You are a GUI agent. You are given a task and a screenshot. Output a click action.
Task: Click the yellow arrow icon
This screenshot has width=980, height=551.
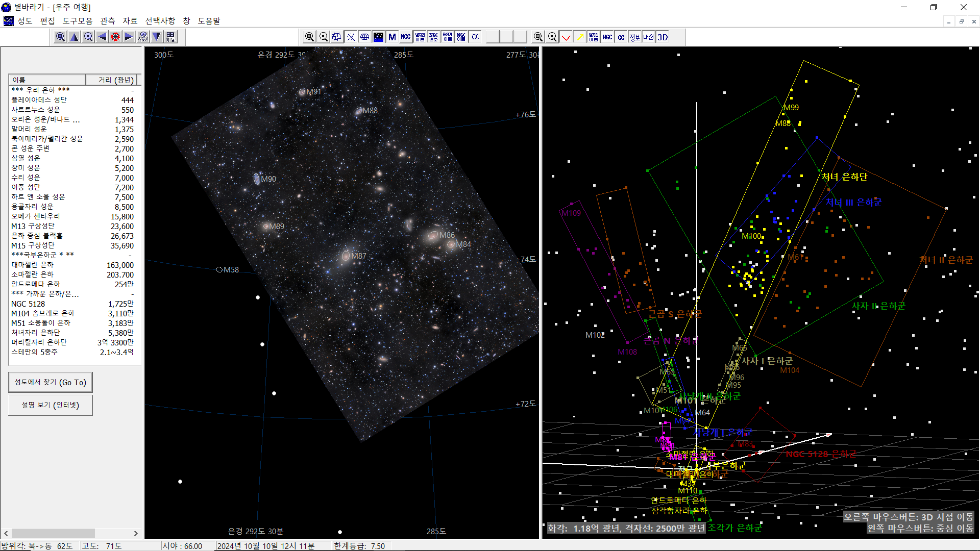pos(579,37)
